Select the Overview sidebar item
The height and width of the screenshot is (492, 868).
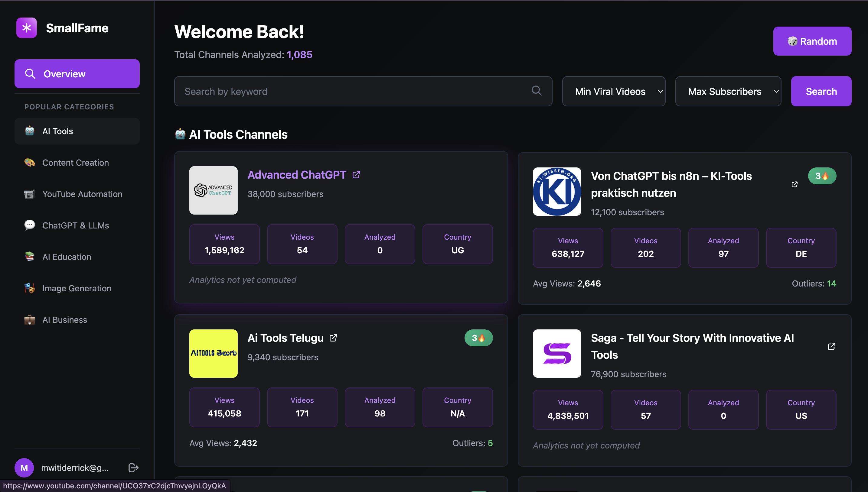click(77, 74)
